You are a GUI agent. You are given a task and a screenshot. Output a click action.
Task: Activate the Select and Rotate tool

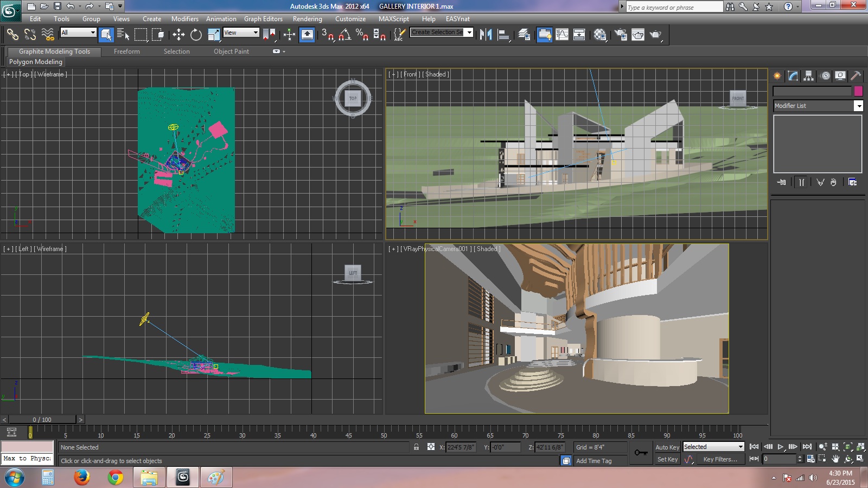point(196,35)
